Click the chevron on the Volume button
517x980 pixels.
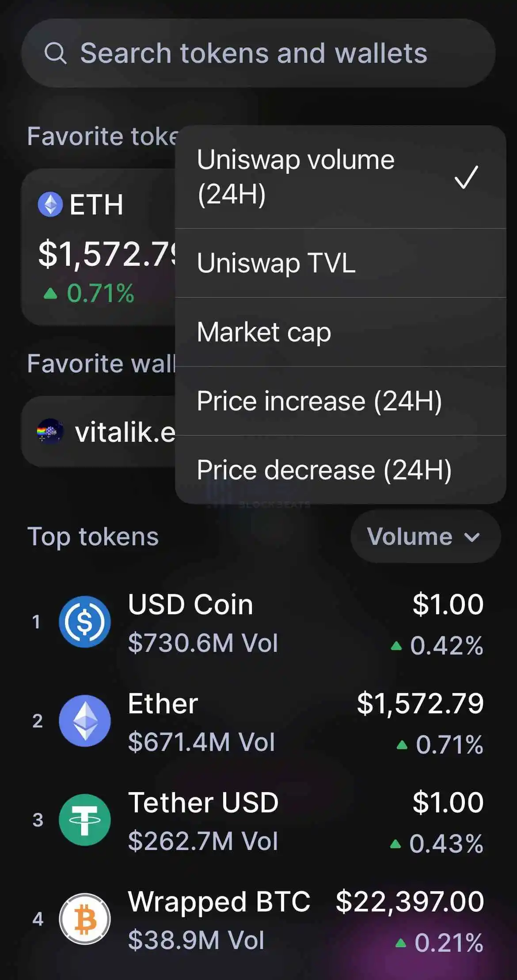(x=472, y=537)
